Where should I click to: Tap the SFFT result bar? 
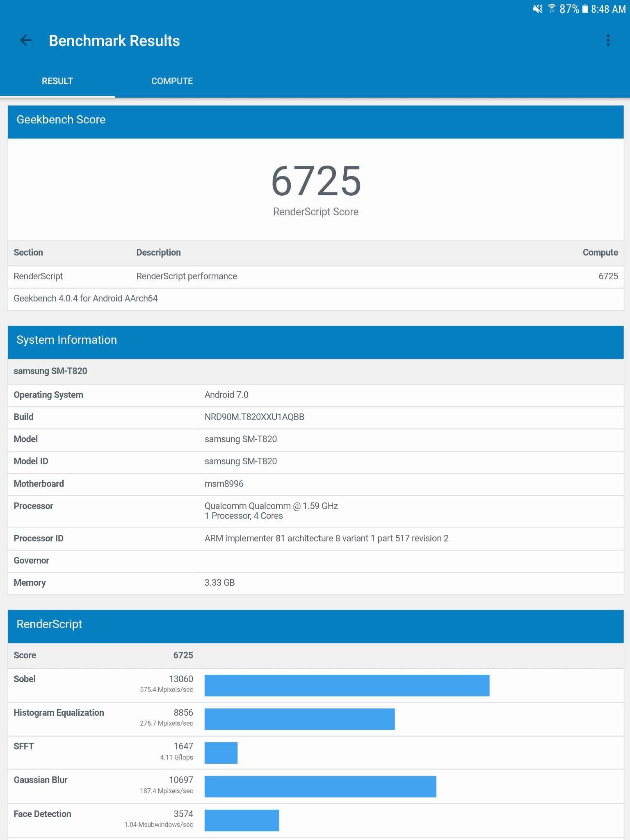221,753
